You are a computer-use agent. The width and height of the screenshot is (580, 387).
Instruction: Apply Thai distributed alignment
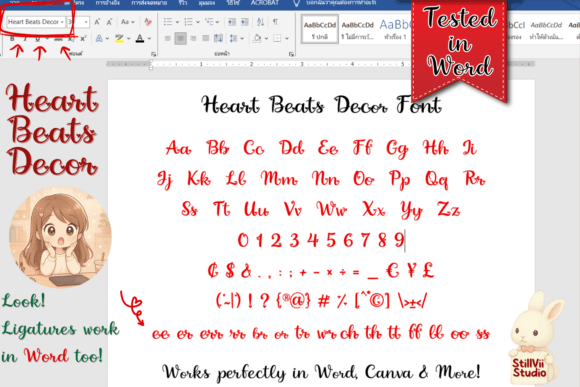coord(219,38)
